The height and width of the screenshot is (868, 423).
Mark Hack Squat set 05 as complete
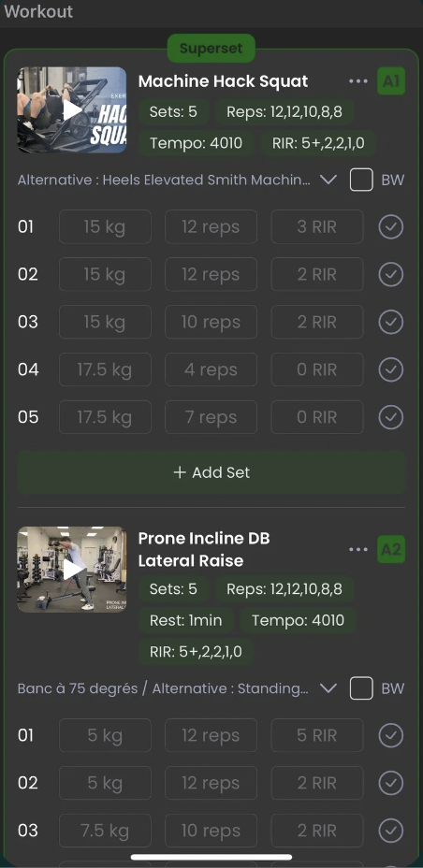tap(391, 417)
